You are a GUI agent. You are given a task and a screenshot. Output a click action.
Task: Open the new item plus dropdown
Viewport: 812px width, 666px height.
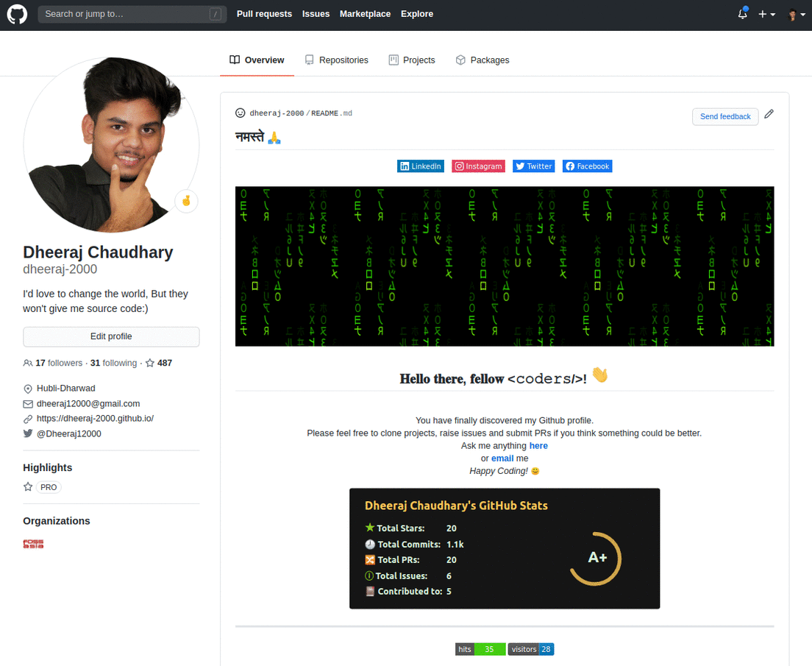point(766,14)
